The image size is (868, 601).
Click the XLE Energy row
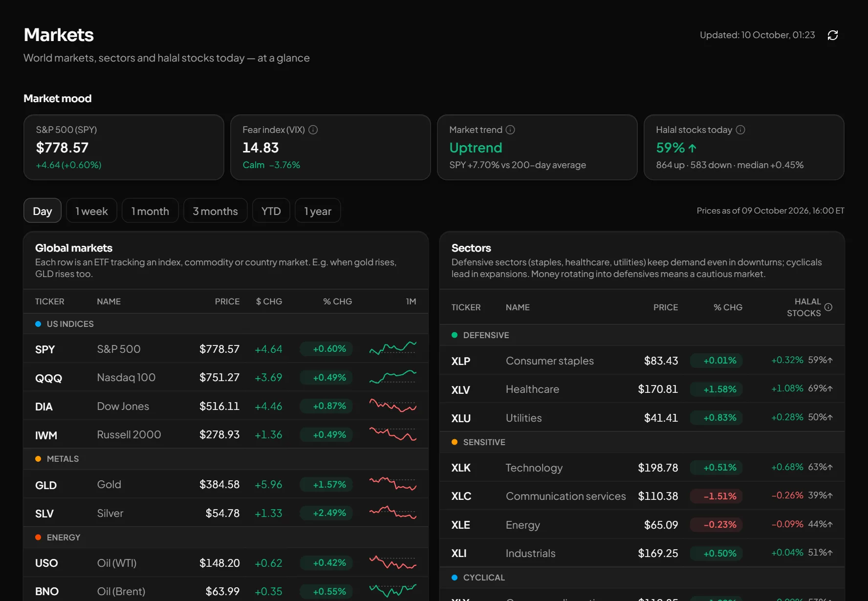(642, 525)
